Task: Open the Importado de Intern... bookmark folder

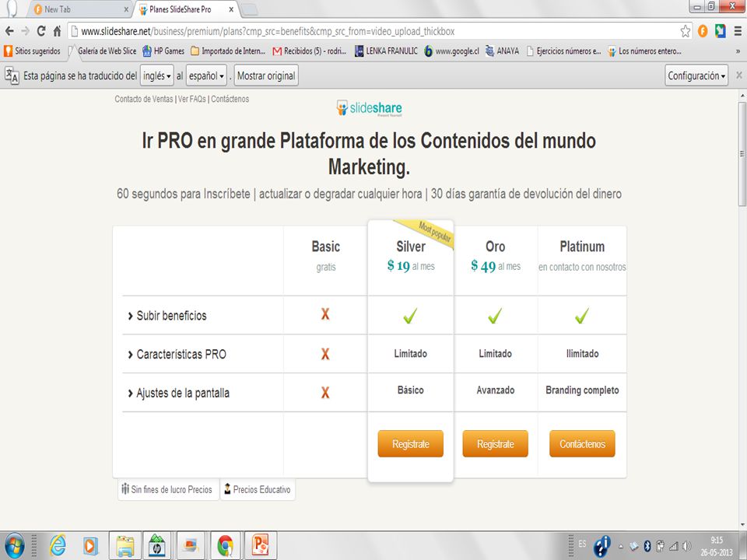Action: 228,51
